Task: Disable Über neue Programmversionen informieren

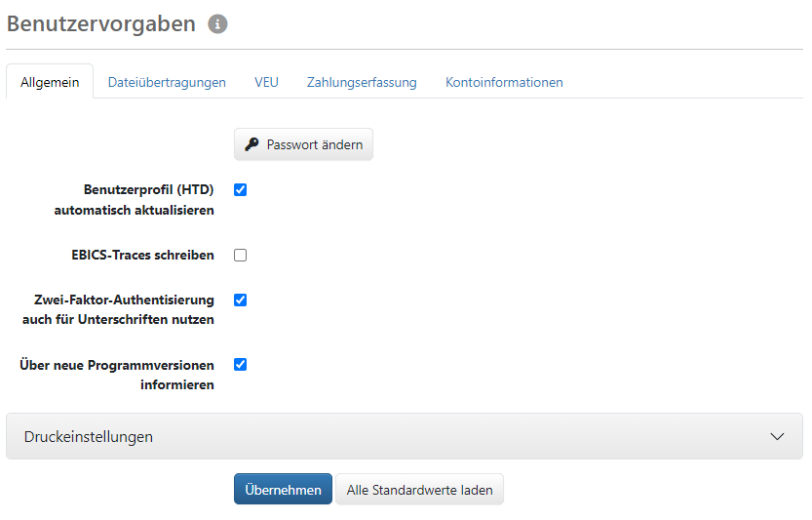Action: click(240, 365)
